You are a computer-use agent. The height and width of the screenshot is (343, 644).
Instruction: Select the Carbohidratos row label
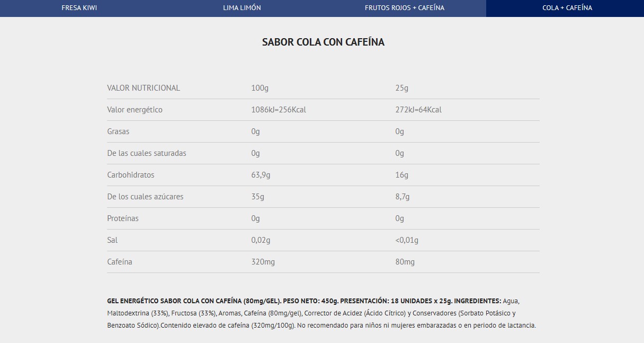131,175
